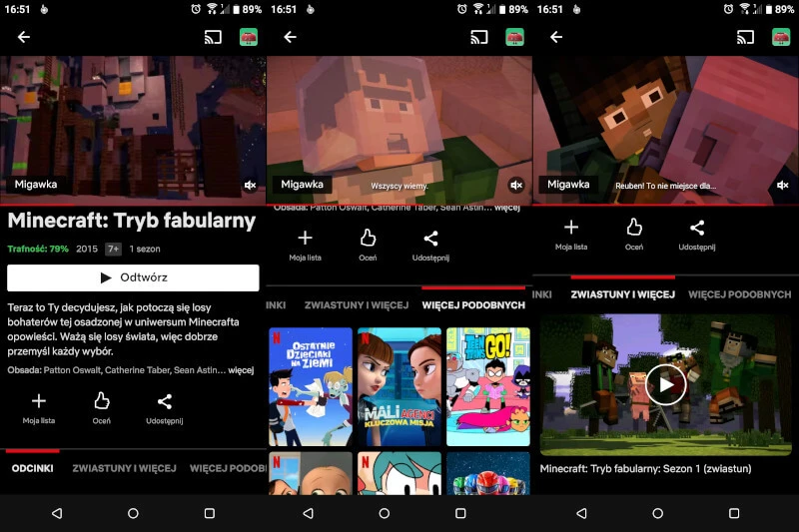Go back using arrow in right phone screen
This screenshot has height=532, width=799.
point(556,37)
